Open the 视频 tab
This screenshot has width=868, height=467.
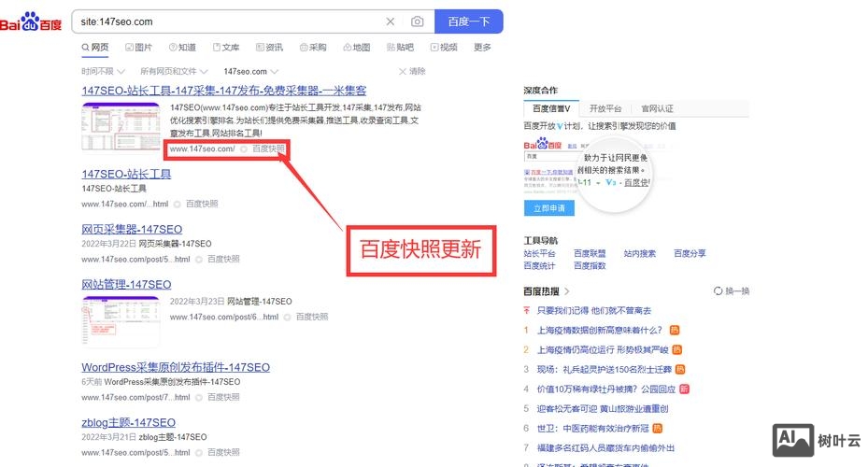tap(444, 48)
